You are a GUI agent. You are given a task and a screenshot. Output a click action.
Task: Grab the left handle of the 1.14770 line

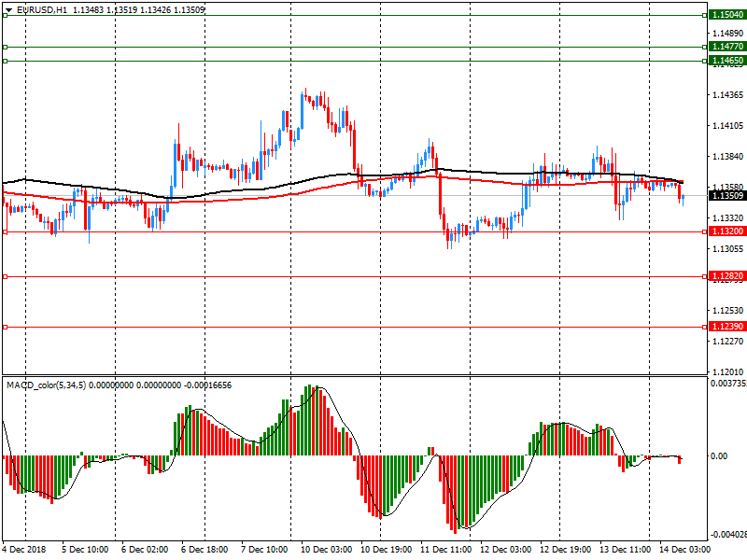click(x=5, y=47)
